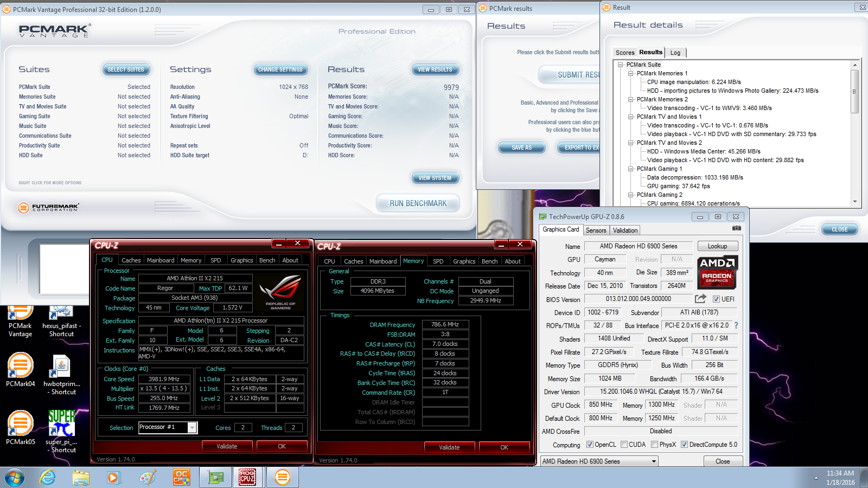Switch to the GPU-Z taskbar icon
868x488 pixels.
tap(216, 477)
